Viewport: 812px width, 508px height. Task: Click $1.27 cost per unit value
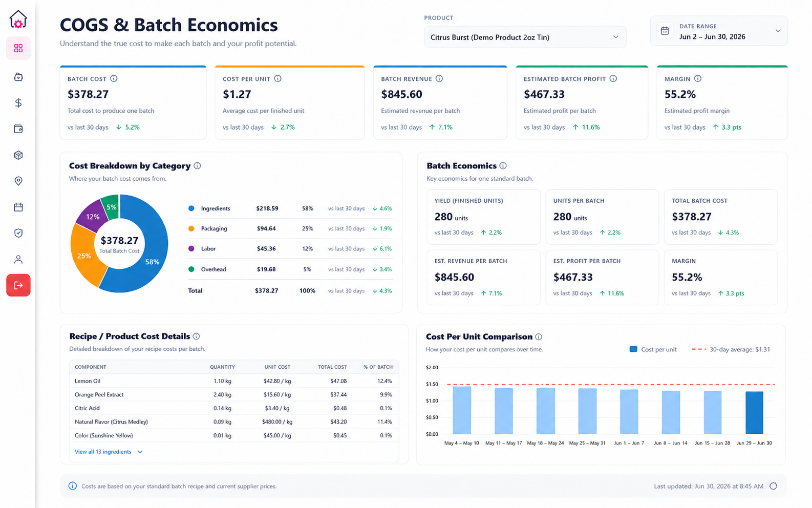coord(237,94)
